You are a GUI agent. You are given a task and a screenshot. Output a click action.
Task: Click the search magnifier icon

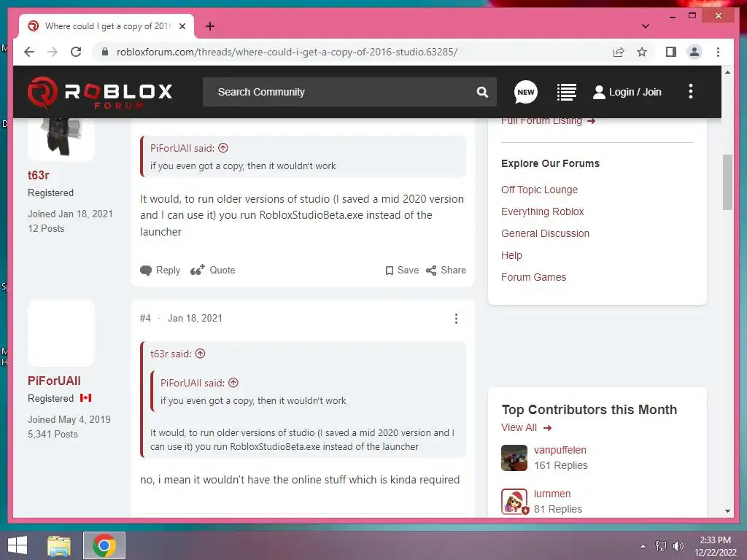[x=482, y=92]
